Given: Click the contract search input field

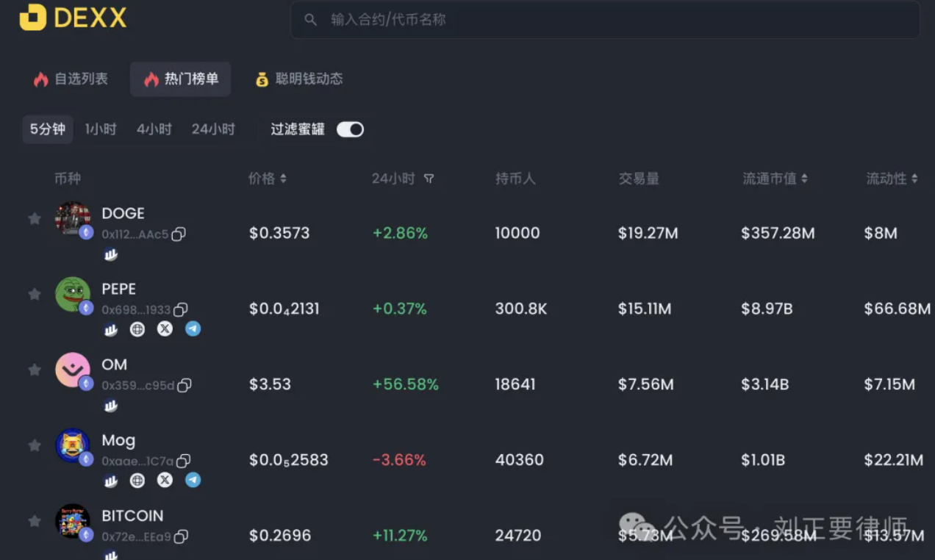Looking at the screenshot, I should tap(515, 20).
